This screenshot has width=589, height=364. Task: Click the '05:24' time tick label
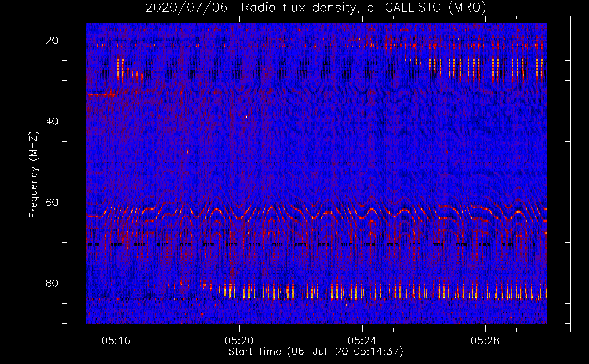(x=362, y=341)
